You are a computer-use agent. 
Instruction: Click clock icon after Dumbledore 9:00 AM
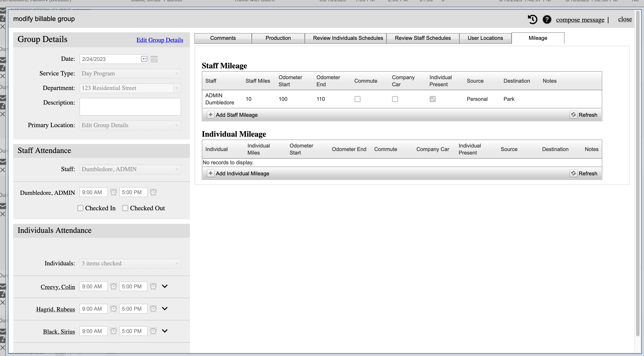click(114, 192)
